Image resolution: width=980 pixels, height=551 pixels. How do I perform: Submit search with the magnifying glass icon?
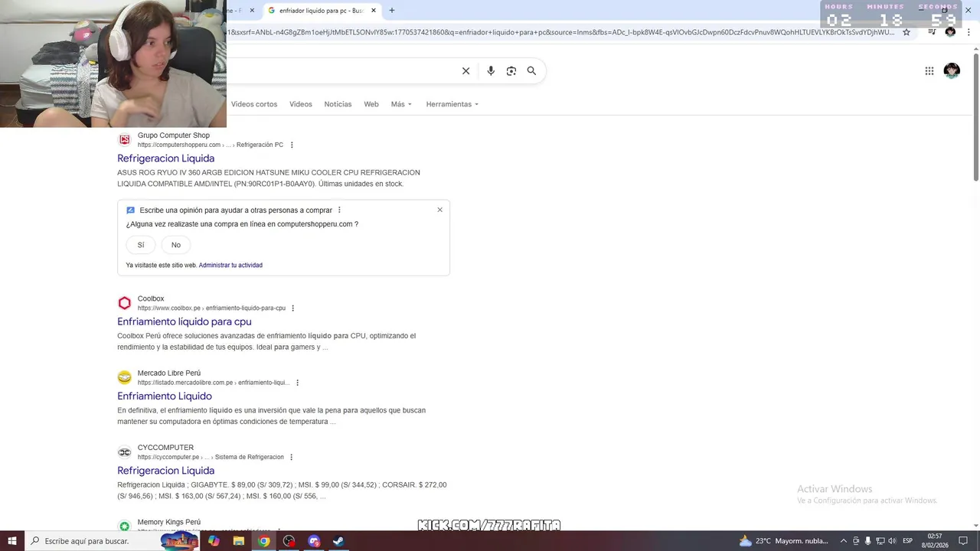click(x=531, y=71)
